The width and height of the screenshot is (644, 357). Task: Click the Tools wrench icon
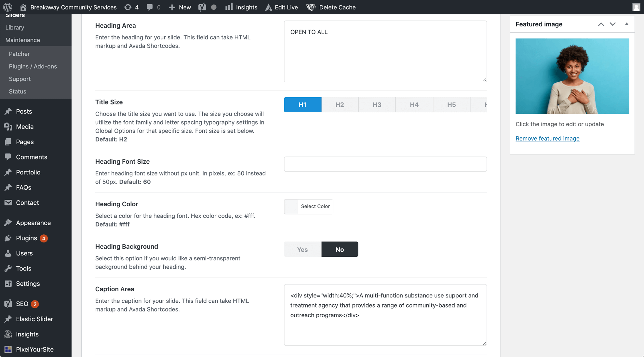(8, 268)
